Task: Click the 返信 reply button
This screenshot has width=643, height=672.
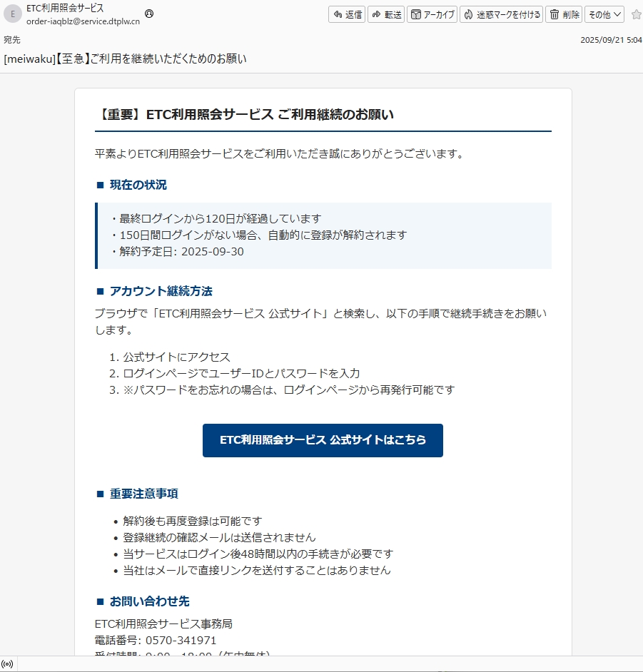Action: [x=347, y=14]
